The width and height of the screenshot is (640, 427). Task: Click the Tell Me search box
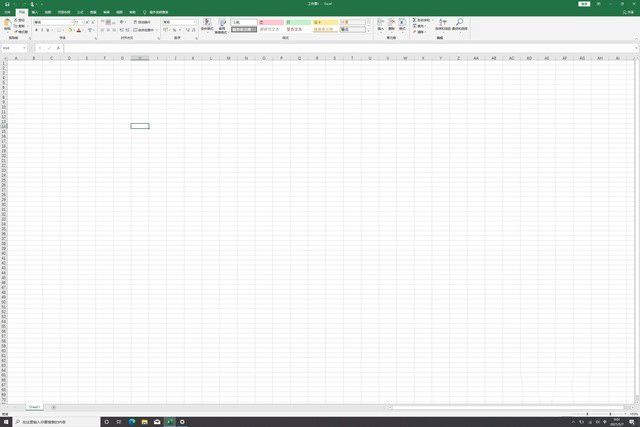pos(156,12)
